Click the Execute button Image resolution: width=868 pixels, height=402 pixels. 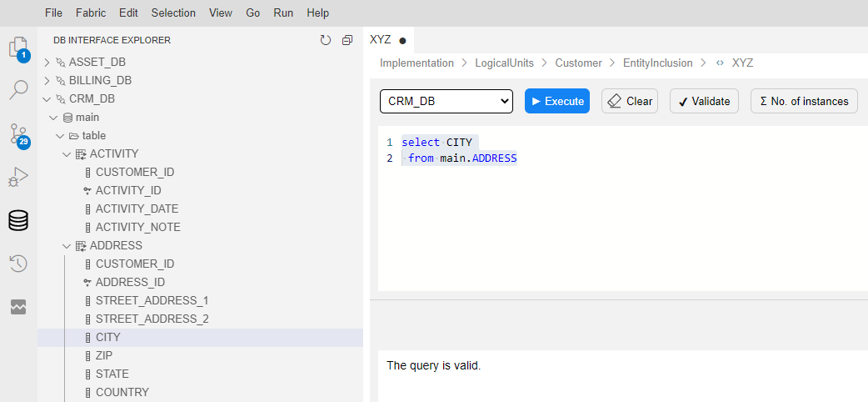[x=557, y=101]
